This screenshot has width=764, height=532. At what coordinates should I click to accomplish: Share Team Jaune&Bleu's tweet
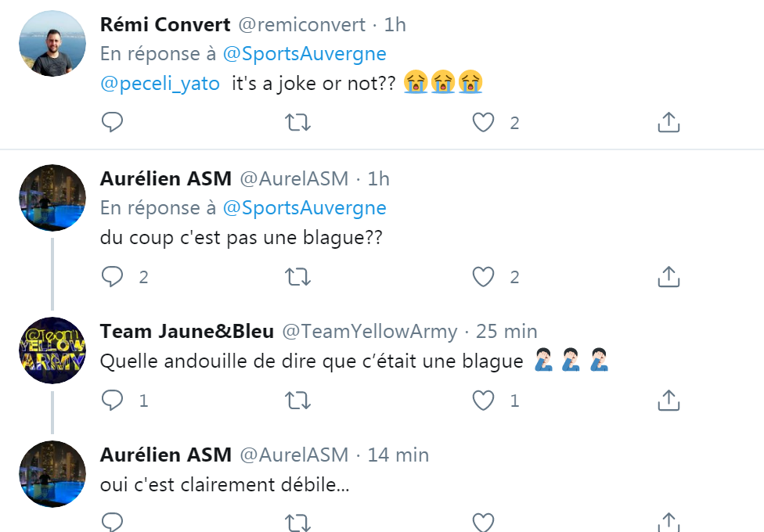[x=668, y=401]
